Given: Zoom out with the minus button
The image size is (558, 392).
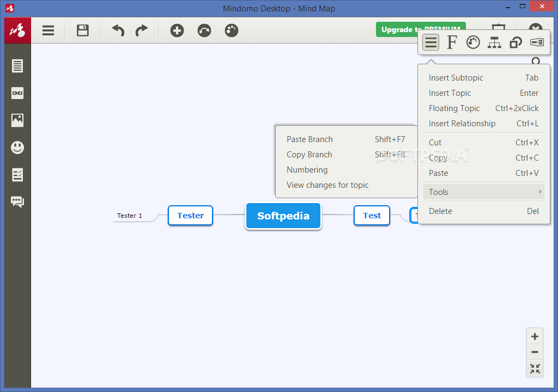Looking at the screenshot, I should point(535,352).
